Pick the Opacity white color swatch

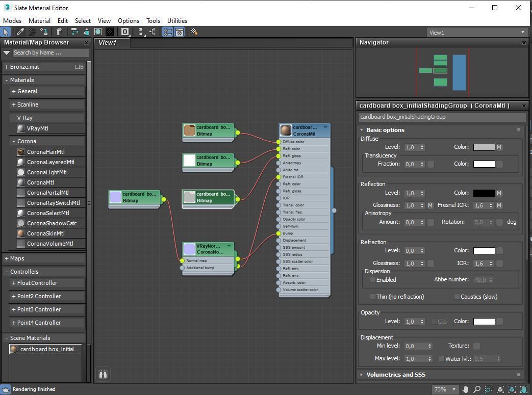pos(484,322)
